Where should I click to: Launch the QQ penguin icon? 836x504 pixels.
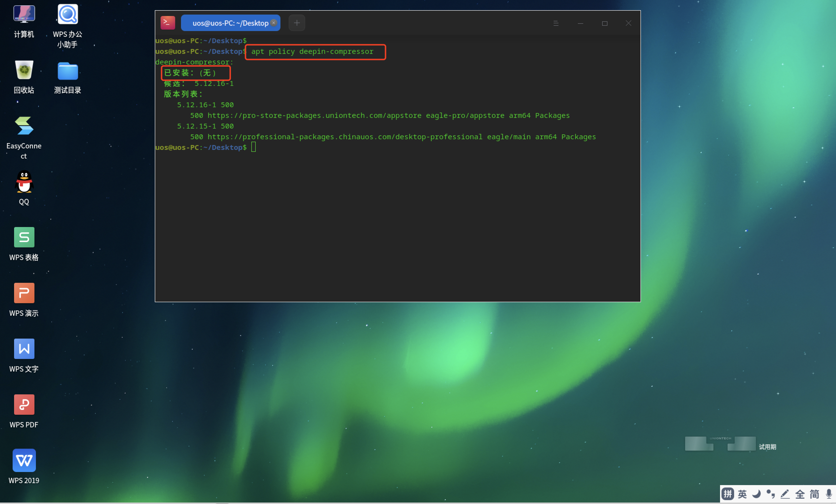point(24,182)
